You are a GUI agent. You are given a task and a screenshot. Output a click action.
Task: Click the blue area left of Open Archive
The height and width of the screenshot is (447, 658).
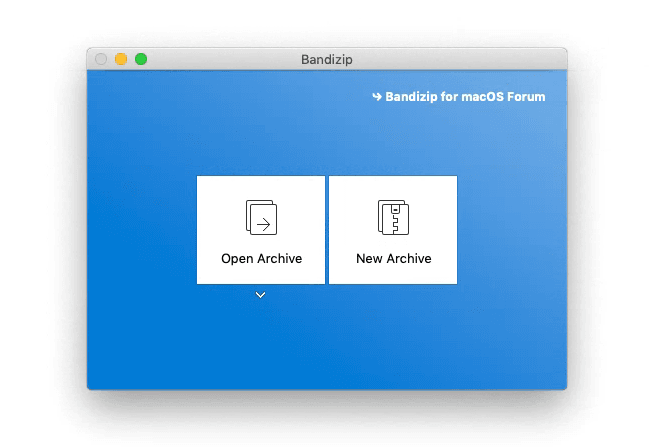tap(140, 230)
